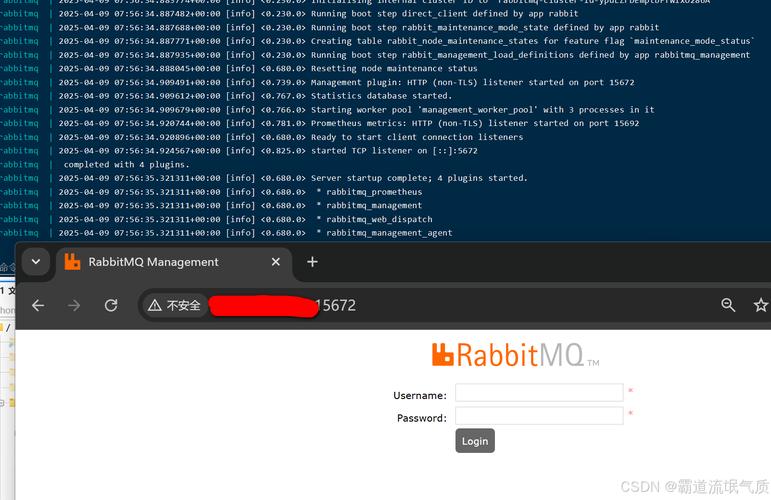Image resolution: width=771 pixels, height=500 pixels.
Task: Click log line 'Ready to start client connection listeners'
Action: point(417,137)
